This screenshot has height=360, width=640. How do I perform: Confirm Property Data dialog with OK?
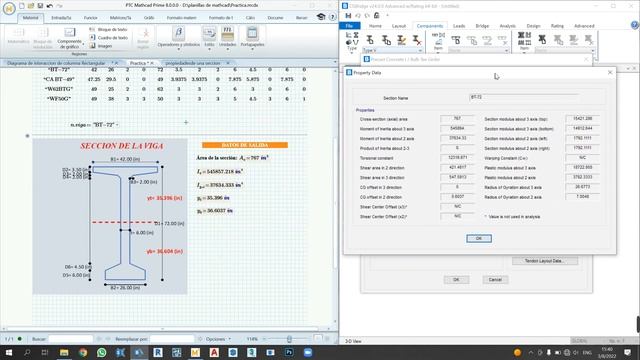tap(479, 238)
